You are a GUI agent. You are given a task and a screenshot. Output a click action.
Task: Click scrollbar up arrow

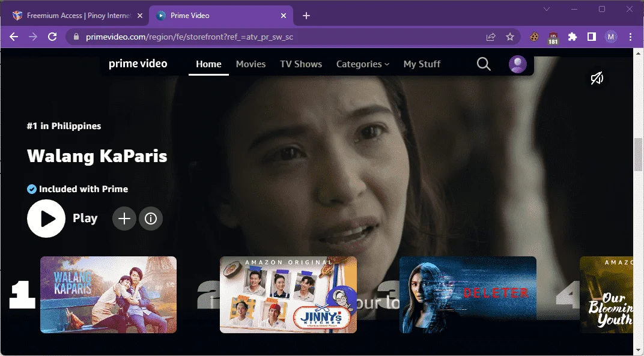pos(638,53)
